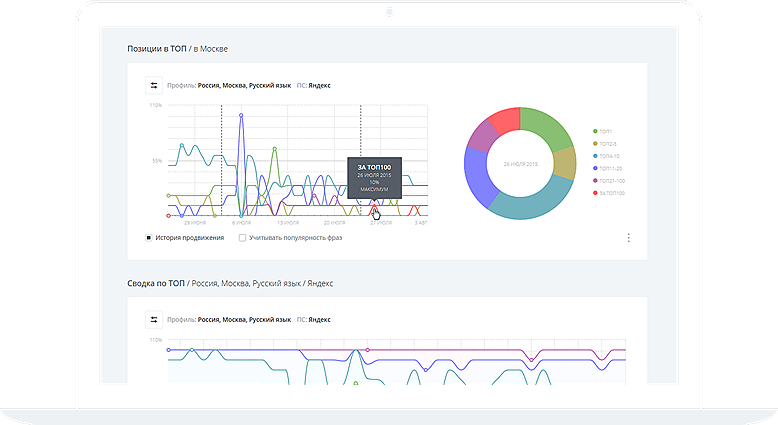
Task: Click the Позиции в ТОП / в Москве heading
Action: [178, 49]
